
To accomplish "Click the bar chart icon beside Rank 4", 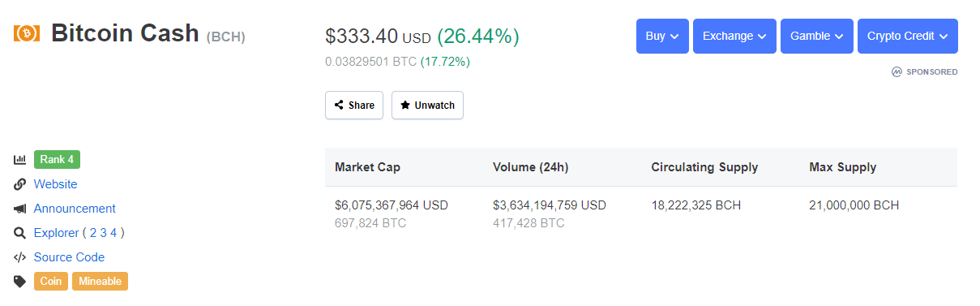I will (x=20, y=160).
